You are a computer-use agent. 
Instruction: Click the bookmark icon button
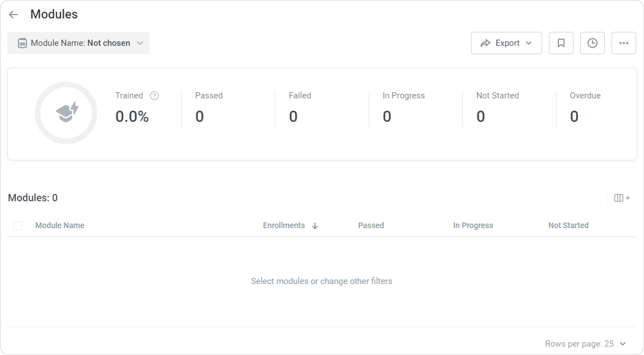(561, 43)
